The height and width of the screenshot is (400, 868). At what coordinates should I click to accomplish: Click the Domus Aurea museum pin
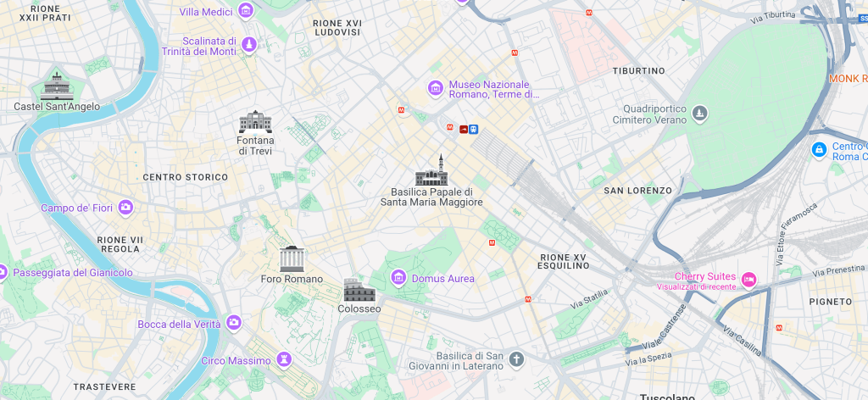click(x=398, y=278)
